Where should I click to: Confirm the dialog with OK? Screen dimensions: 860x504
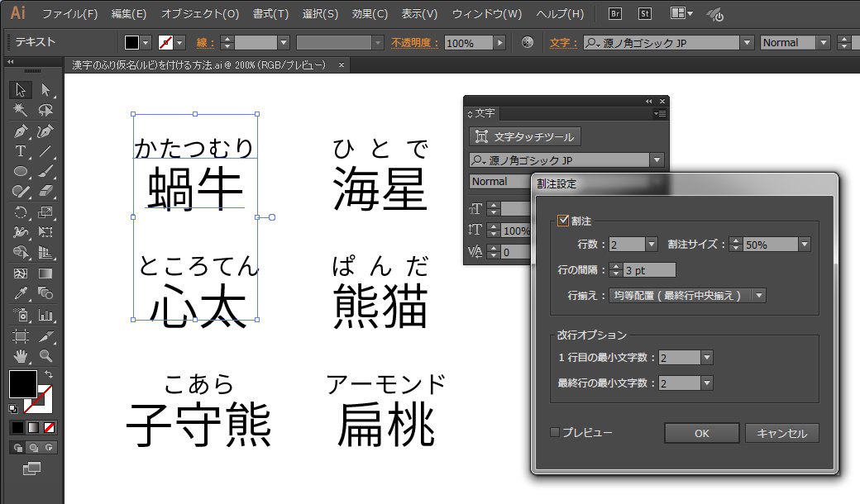(701, 433)
